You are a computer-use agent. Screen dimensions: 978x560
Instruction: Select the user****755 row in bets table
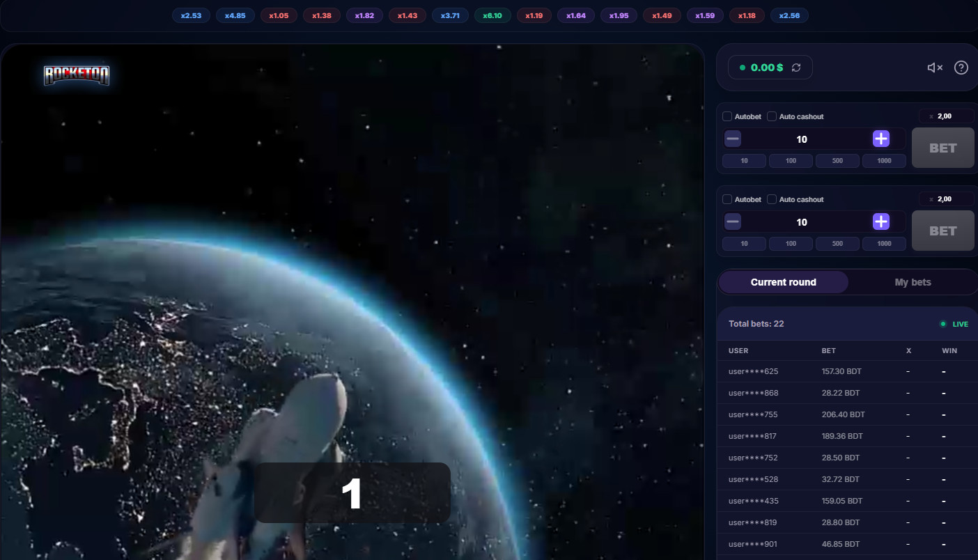[x=847, y=414]
